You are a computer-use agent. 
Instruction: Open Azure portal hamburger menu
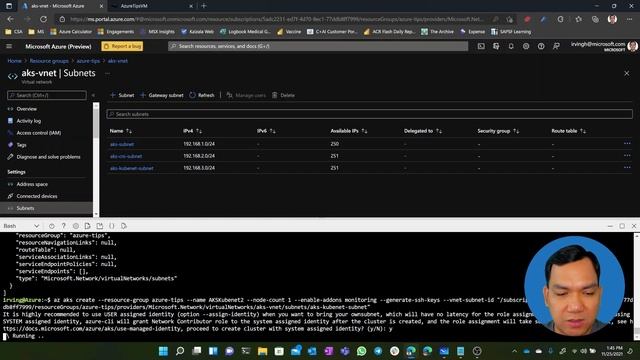[x=9, y=46]
